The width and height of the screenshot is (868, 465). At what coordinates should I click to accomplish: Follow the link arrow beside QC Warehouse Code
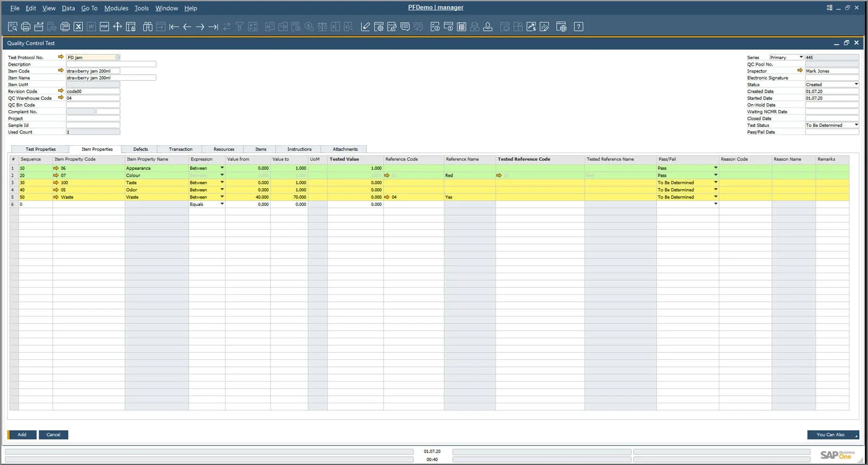[x=61, y=98]
